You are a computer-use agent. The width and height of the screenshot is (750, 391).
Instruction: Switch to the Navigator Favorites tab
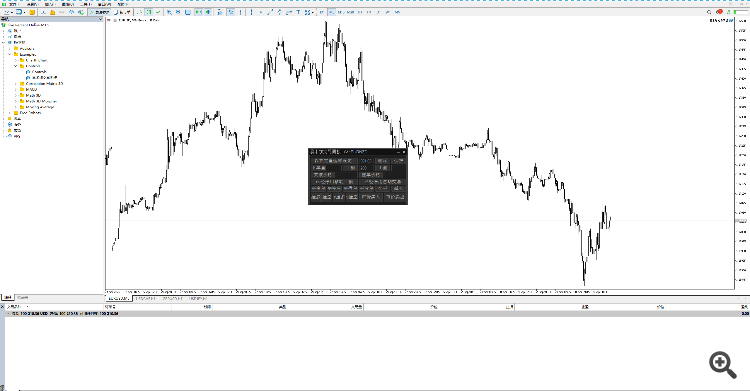[22, 298]
